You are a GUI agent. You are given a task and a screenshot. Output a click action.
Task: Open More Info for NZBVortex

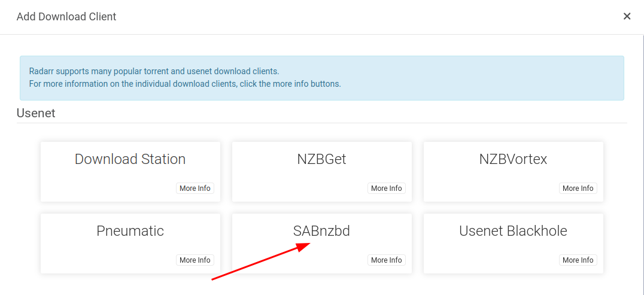tap(578, 188)
